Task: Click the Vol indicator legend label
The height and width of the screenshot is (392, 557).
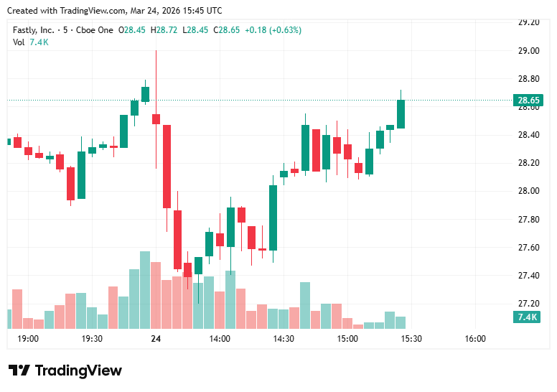Action: [19, 42]
